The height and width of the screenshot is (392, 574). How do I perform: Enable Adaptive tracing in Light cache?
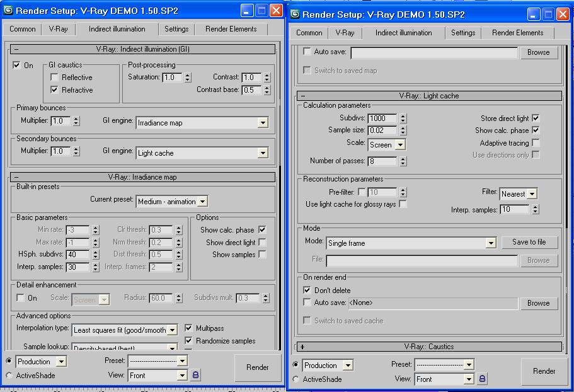pyautogui.click(x=536, y=142)
